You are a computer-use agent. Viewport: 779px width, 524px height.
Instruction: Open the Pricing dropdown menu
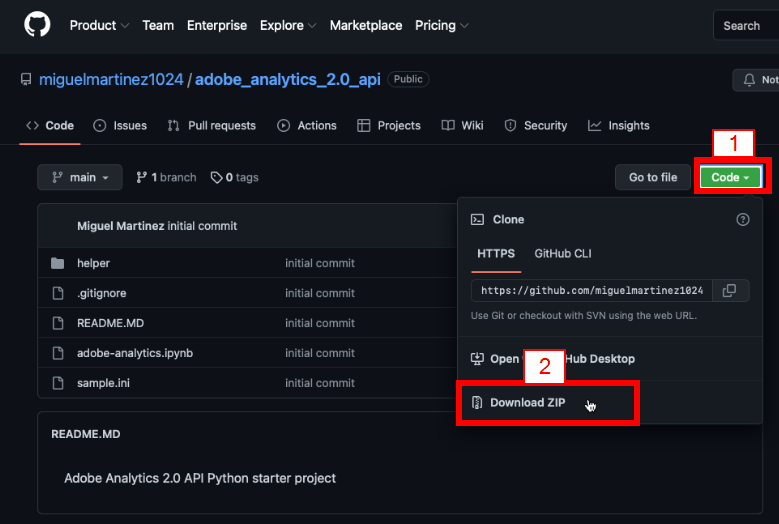click(441, 25)
